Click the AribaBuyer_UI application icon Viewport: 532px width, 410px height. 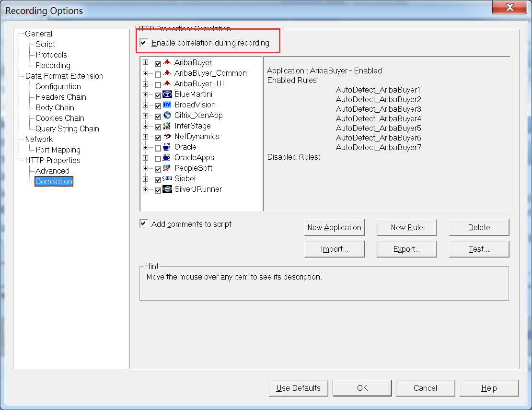[167, 83]
